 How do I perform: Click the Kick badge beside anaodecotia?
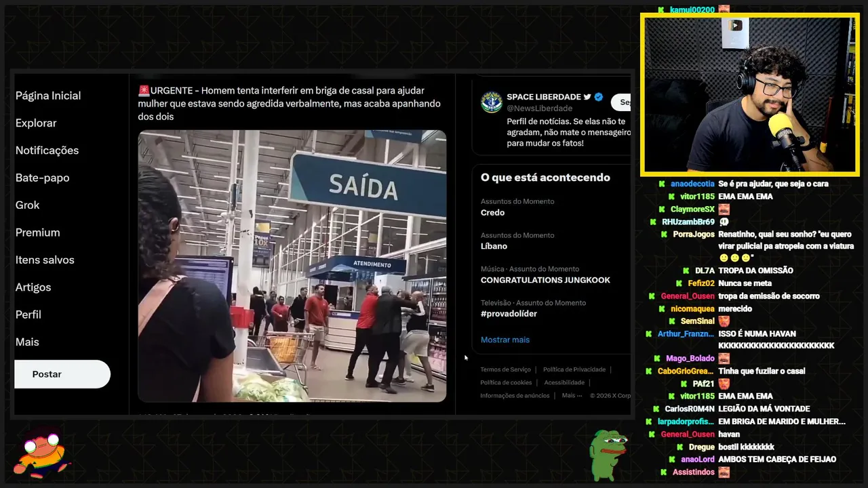(663, 184)
